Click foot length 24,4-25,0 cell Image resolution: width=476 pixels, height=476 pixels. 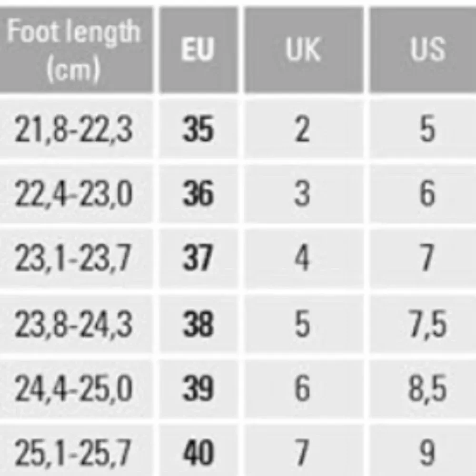tap(76, 388)
